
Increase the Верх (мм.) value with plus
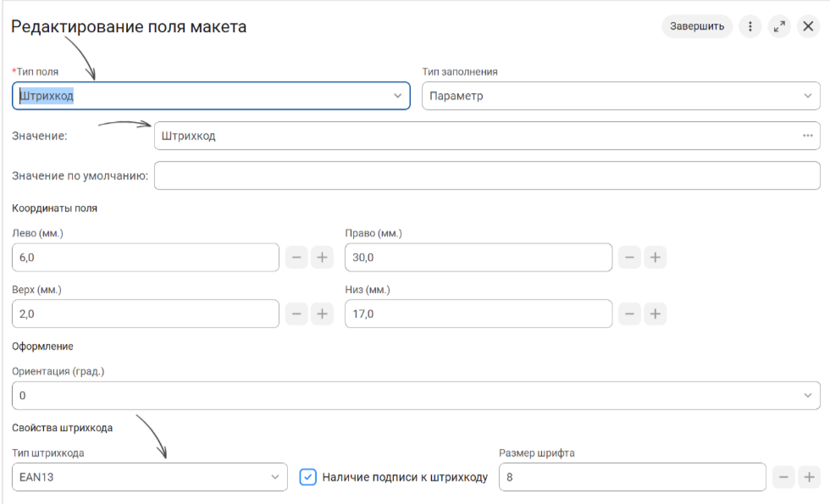(x=322, y=314)
